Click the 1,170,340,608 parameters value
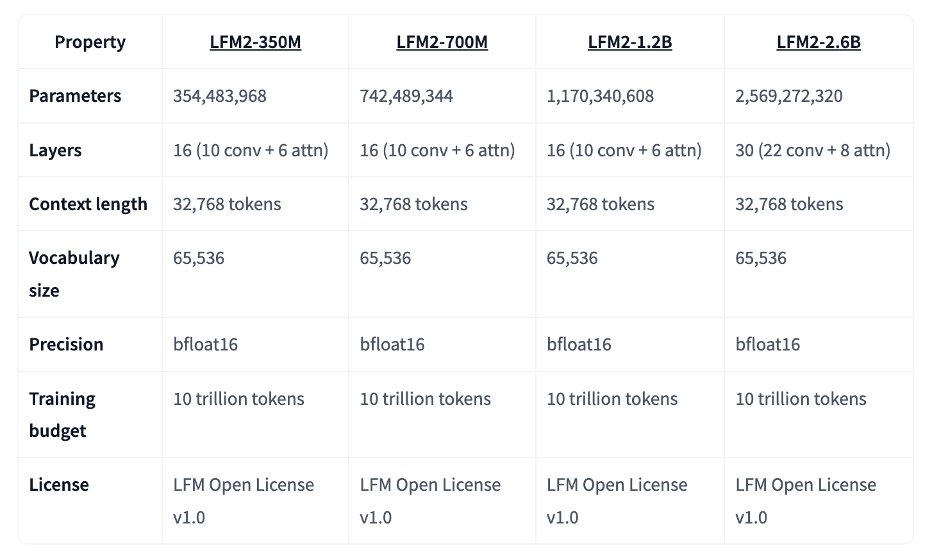The height and width of the screenshot is (560, 932). [x=600, y=96]
